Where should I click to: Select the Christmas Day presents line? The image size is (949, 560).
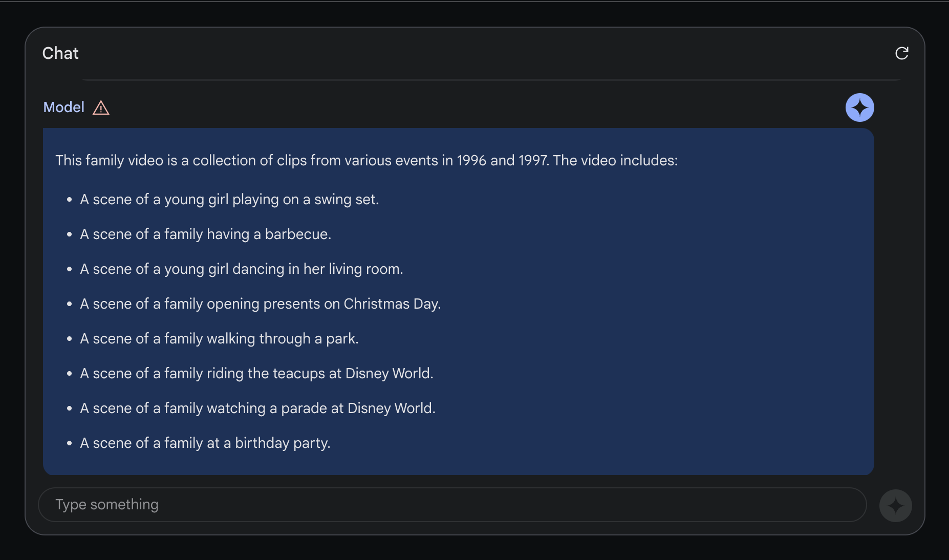click(x=260, y=304)
